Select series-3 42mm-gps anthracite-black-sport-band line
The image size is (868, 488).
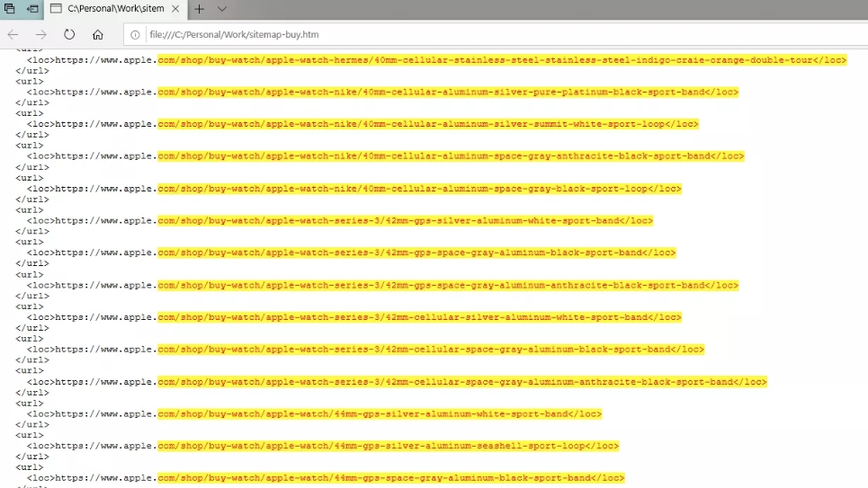382,286
